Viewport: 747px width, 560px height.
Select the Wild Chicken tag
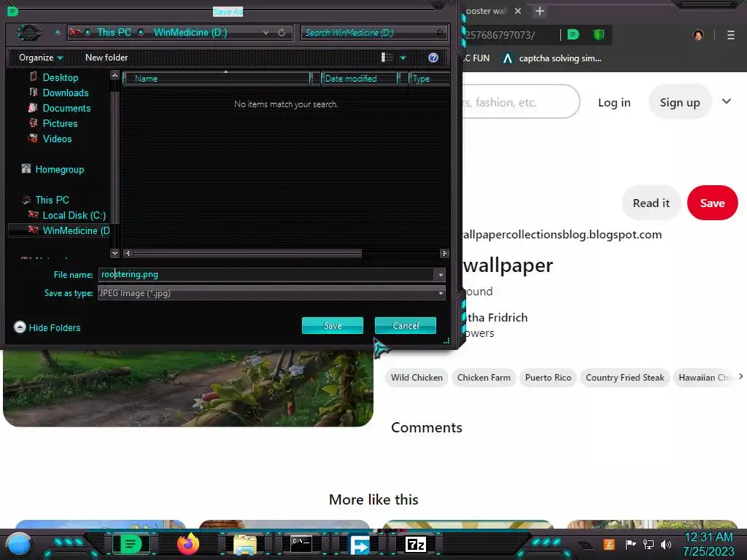coord(417,378)
